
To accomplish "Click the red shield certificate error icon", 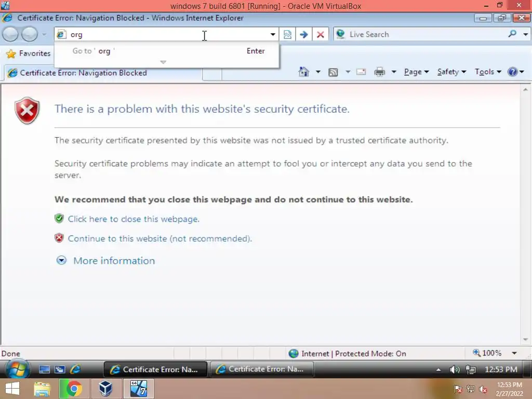I will [27, 110].
